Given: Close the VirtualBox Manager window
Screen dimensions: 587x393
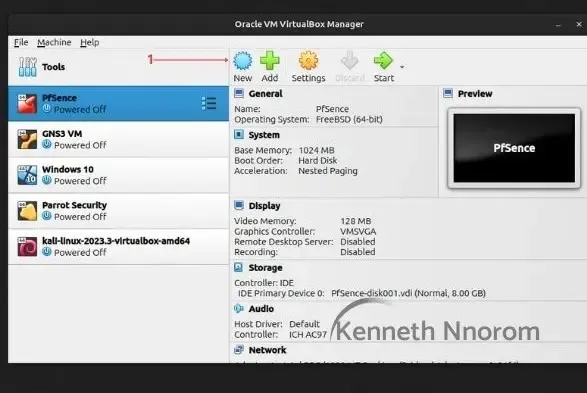Looking at the screenshot, I should pyautogui.click(x=579, y=24).
